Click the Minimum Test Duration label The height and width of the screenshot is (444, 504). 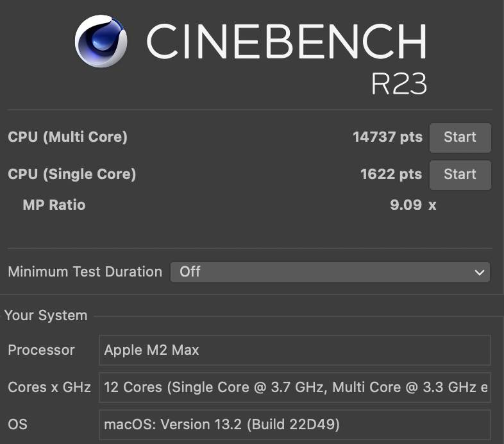click(85, 272)
